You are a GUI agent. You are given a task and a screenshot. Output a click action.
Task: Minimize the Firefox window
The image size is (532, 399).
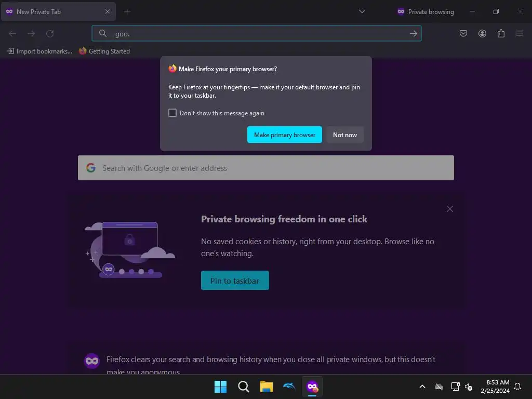472,11
